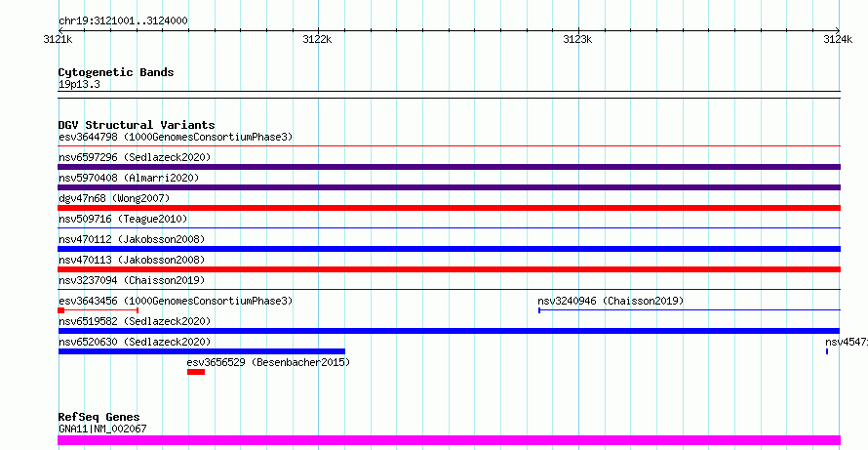Select the nsv6519582 Sedlazeck2020 blue bar

(449, 331)
